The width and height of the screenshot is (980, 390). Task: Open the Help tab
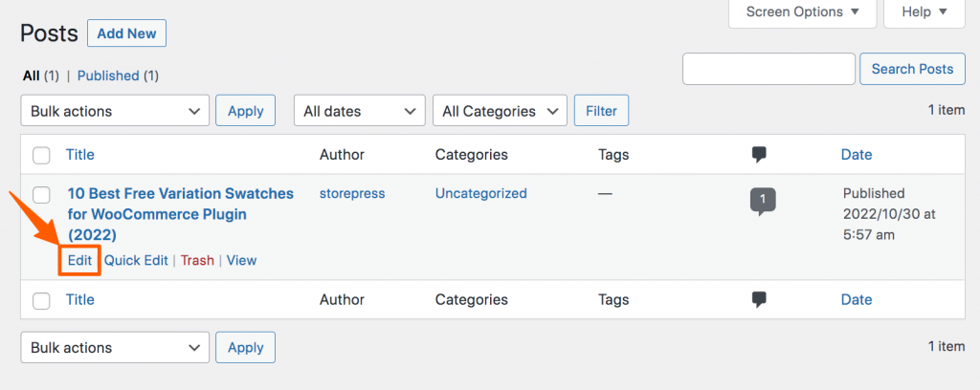(x=924, y=12)
